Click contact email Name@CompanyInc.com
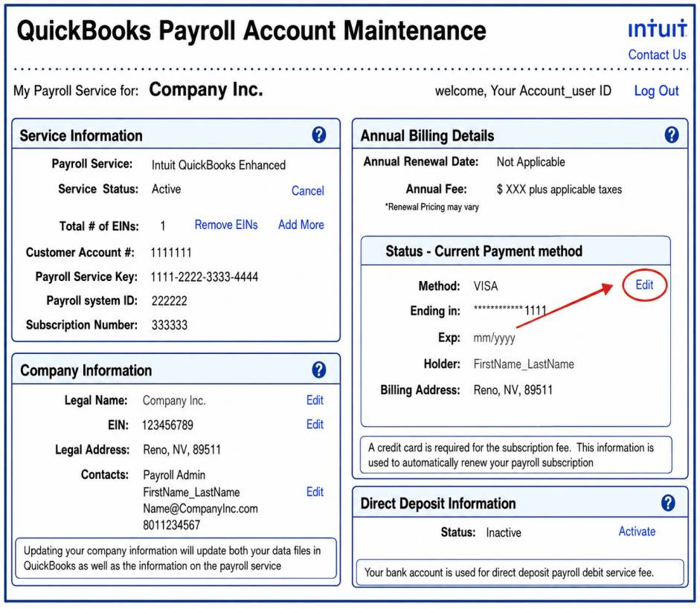This screenshot has height=609, width=700. click(x=200, y=509)
